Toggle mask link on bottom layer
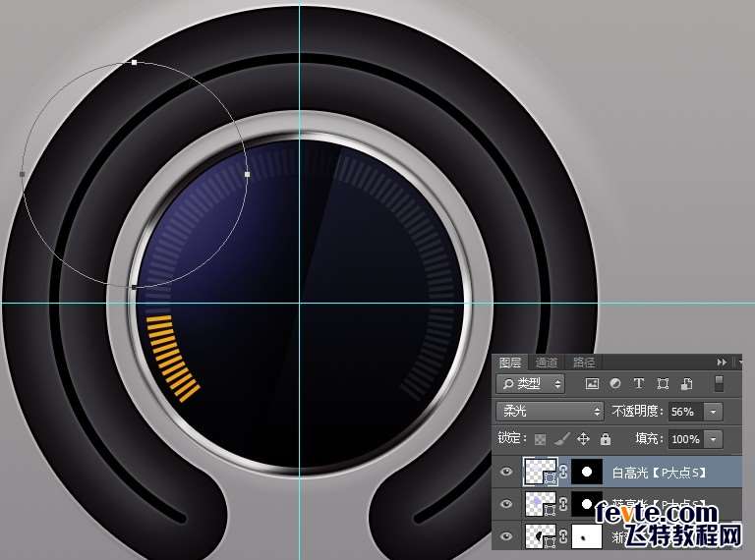Image resolution: width=755 pixels, height=560 pixels. point(564,535)
